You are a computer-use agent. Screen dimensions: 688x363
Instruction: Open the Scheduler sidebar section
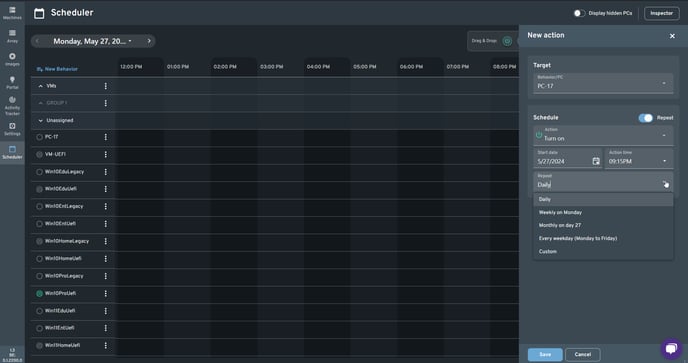(x=12, y=152)
